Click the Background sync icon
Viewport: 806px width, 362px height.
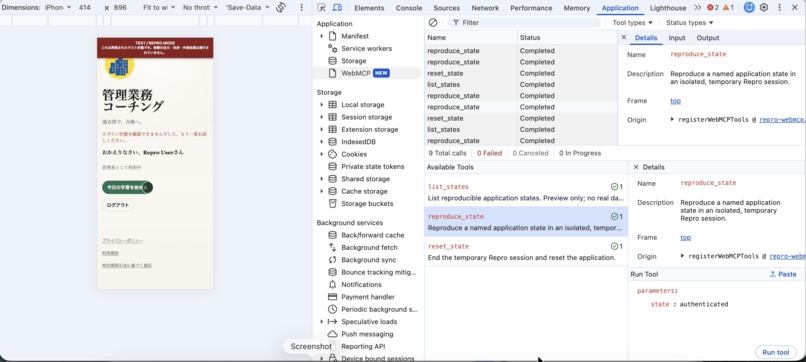pyautogui.click(x=332, y=260)
